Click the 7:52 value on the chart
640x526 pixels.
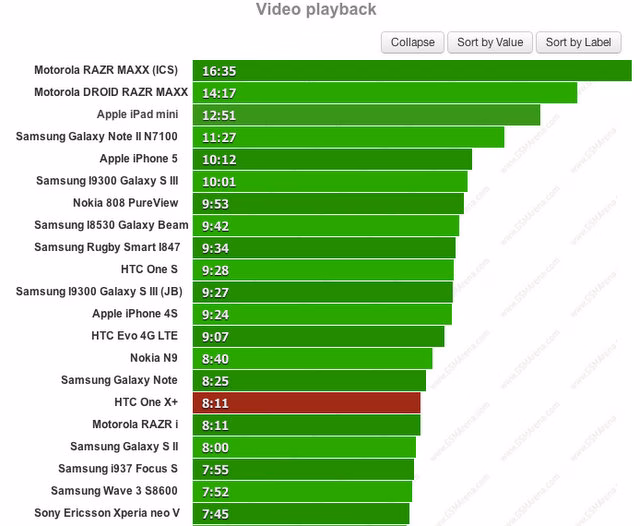click(216, 492)
